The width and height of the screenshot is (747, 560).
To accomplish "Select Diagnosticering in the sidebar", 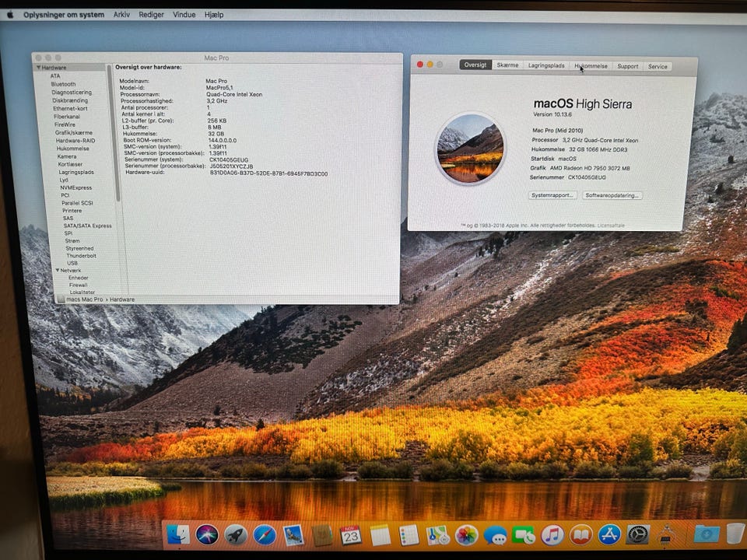I will [x=72, y=92].
